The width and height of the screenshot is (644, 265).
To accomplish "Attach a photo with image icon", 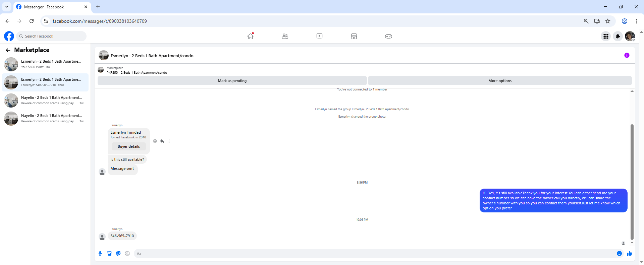I will click(x=109, y=254).
